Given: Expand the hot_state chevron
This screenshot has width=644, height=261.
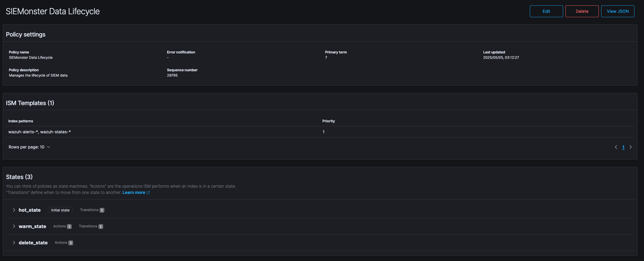Looking at the screenshot, I should 14,210.
